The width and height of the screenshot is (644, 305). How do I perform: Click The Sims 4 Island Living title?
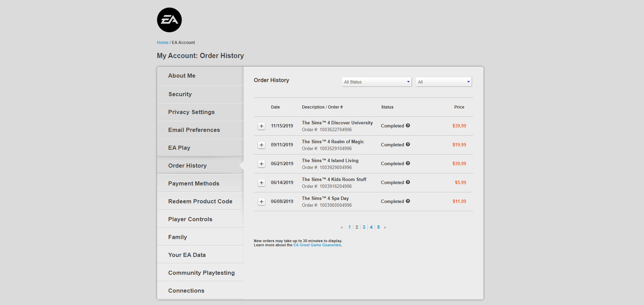click(x=330, y=161)
